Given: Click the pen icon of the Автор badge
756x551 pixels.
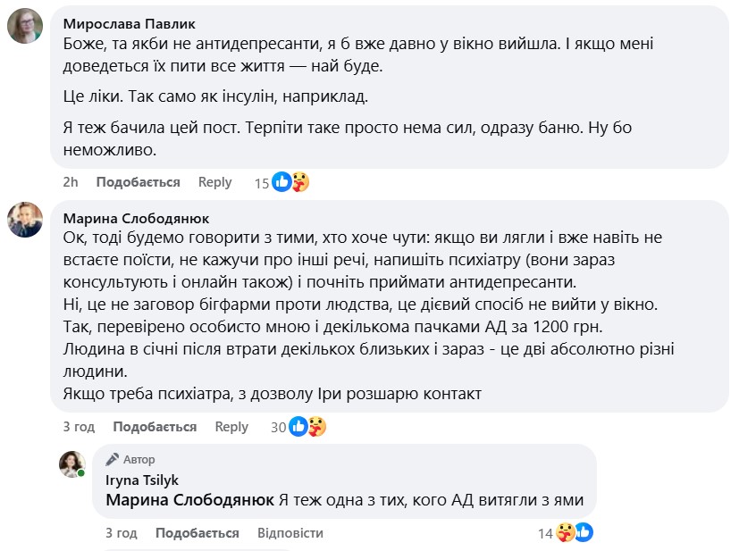Looking at the screenshot, I should (112, 460).
